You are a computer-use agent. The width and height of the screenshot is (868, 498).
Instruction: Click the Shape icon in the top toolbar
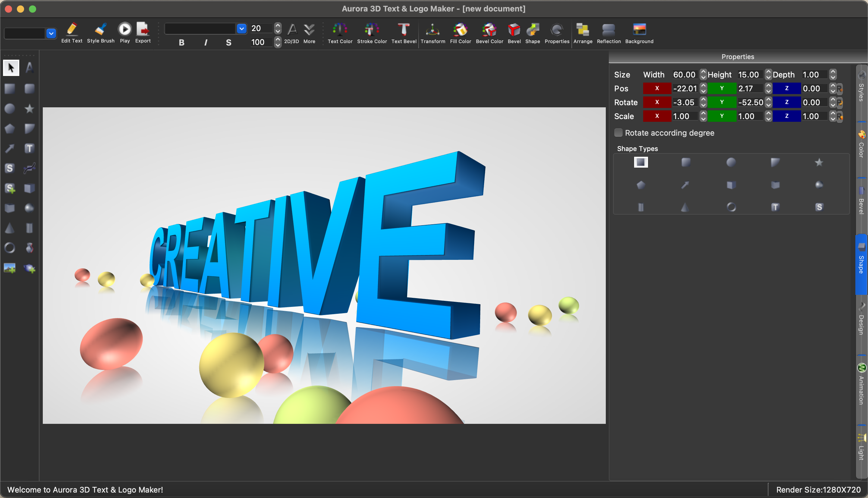pyautogui.click(x=533, y=33)
